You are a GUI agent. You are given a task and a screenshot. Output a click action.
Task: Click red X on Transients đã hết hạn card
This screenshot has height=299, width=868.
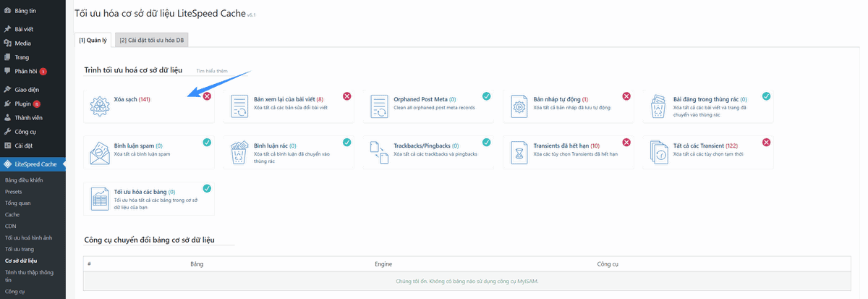(626, 142)
